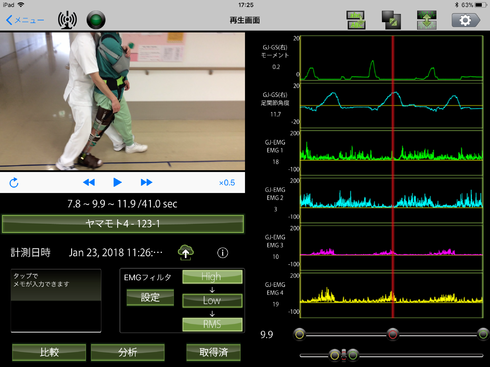Tap the right green time slider handle
The width and height of the screenshot is (490, 367).
[x=483, y=334]
